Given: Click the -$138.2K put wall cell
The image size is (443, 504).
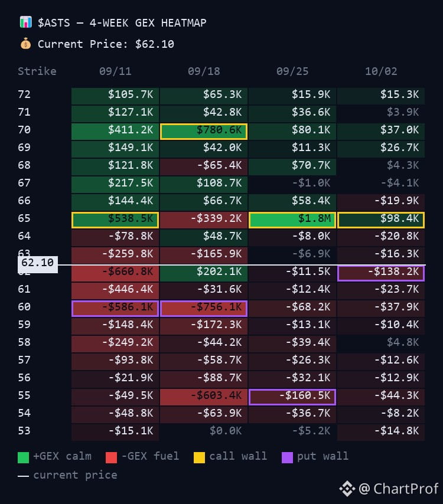Looking at the screenshot, I should (x=381, y=273).
